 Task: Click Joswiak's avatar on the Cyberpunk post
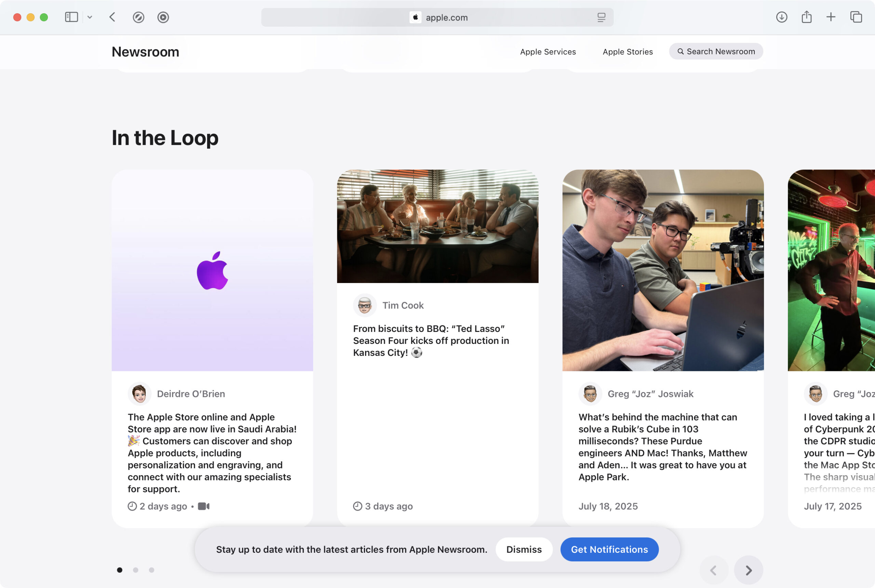pos(816,394)
